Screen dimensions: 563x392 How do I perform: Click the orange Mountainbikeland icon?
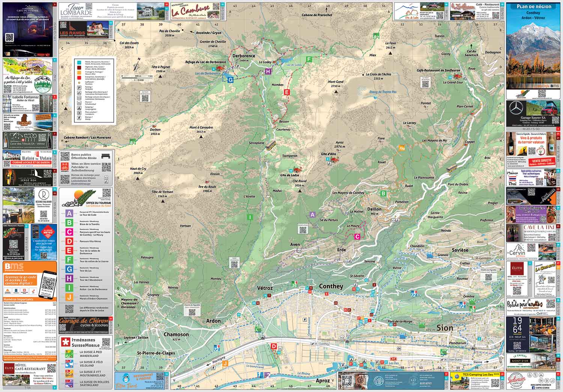(69, 373)
